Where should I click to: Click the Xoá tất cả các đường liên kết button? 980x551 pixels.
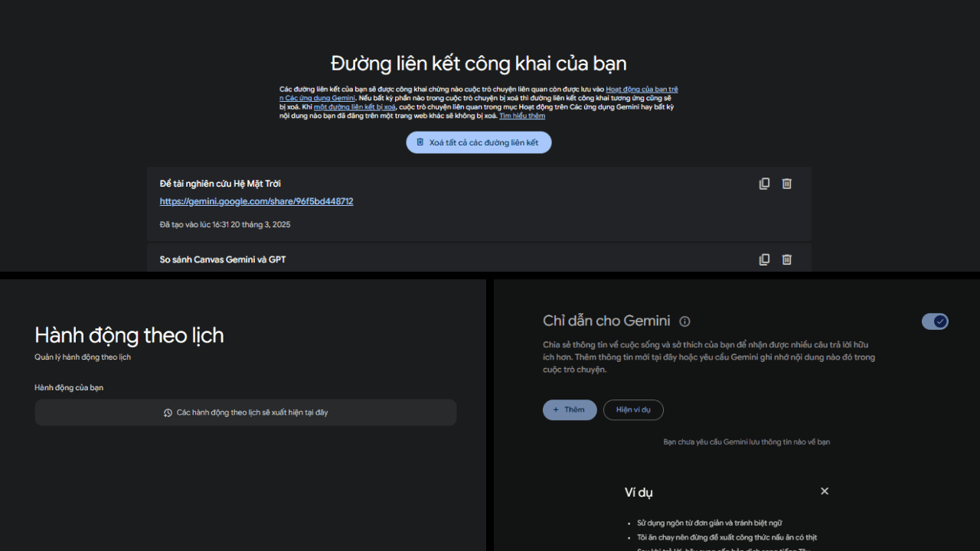tap(479, 142)
